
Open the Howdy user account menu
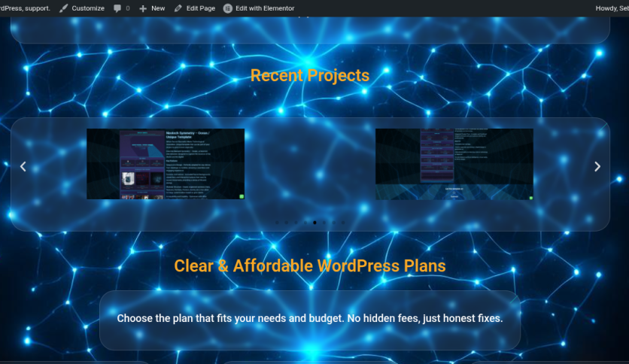(x=612, y=8)
